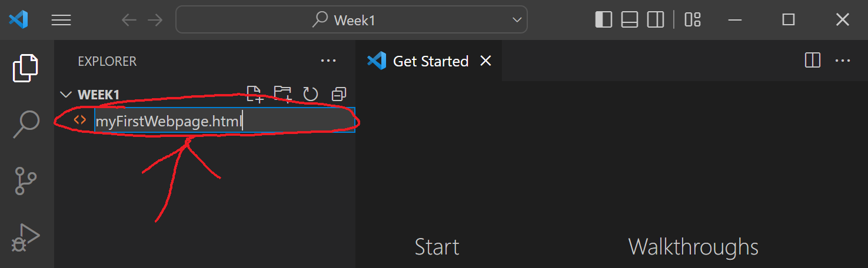
Task: Open the Search view in activity bar
Action: pyautogui.click(x=26, y=124)
